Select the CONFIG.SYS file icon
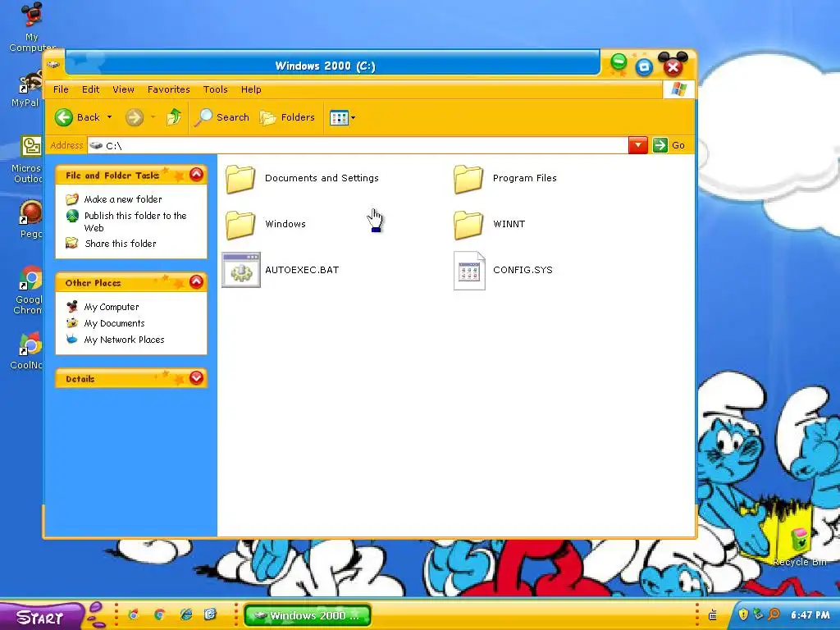This screenshot has height=630, width=840. (x=469, y=271)
